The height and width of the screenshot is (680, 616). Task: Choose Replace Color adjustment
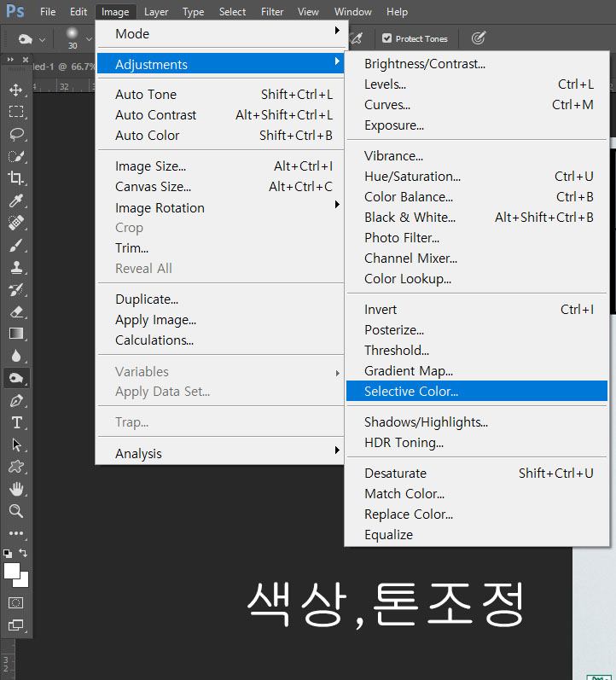(x=477, y=514)
